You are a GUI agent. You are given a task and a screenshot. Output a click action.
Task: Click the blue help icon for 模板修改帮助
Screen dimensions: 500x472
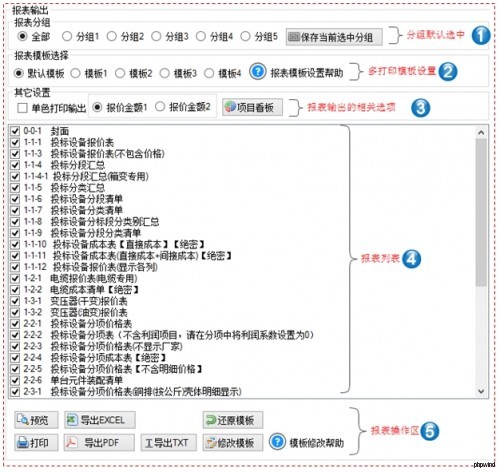[x=277, y=442]
